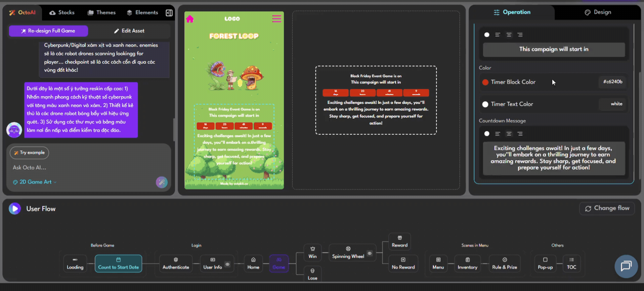Select right alignment for campaign title text
Image resolution: width=644 pixels, height=291 pixels.
520,35
